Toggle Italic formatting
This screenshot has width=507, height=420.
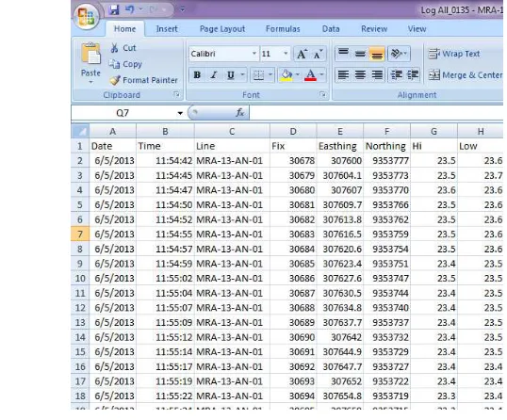tap(214, 75)
